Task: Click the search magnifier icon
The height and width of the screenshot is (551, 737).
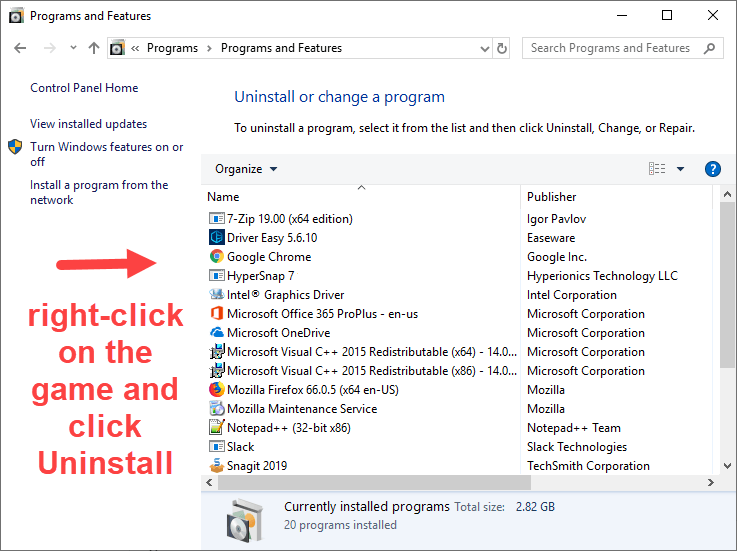Action: pos(709,48)
